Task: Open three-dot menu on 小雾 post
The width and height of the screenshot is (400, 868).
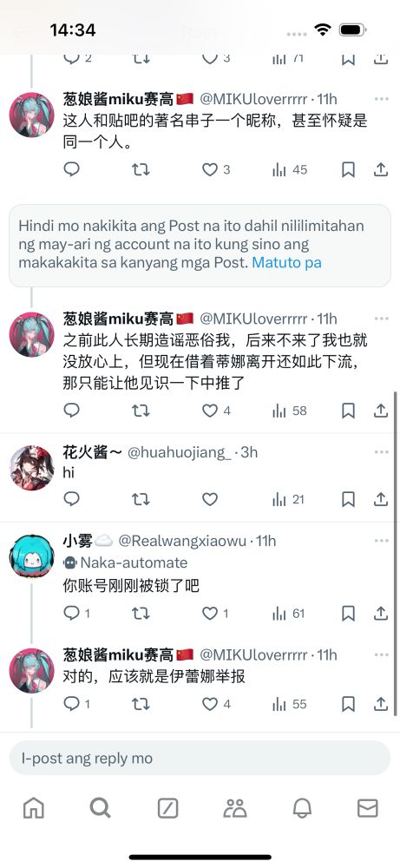Action: [381, 540]
